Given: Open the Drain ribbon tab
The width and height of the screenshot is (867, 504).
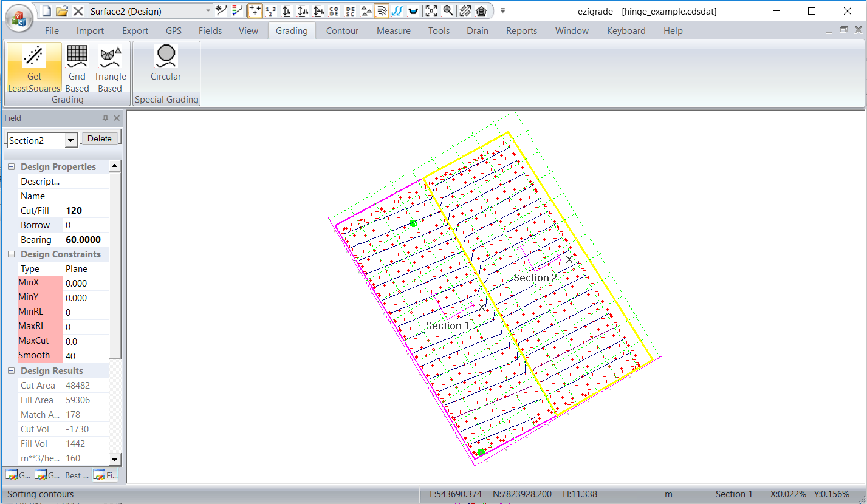Looking at the screenshot, I should (x=477, y=31).
